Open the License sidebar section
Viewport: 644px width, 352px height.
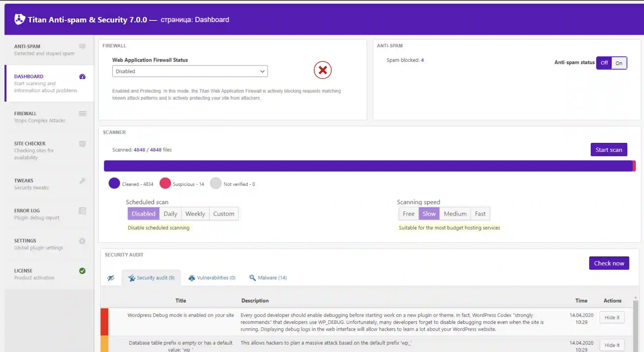point(49,274)
